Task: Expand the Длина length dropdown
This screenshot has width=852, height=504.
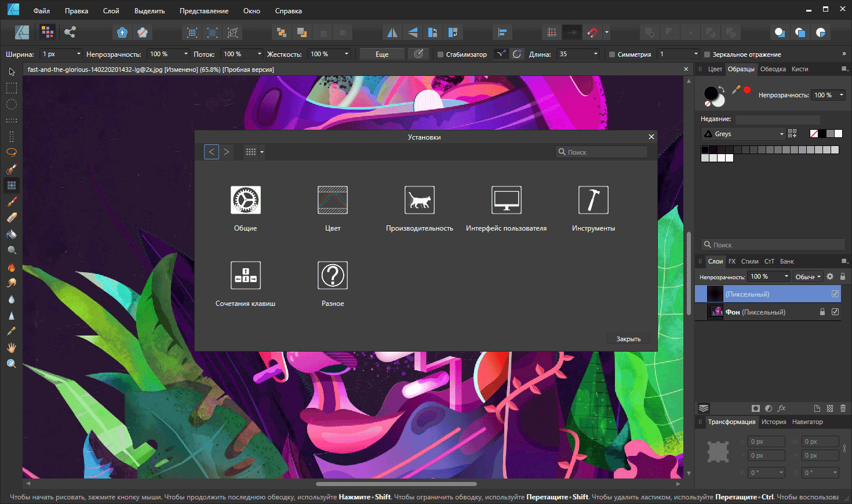Action: point(595,54)
